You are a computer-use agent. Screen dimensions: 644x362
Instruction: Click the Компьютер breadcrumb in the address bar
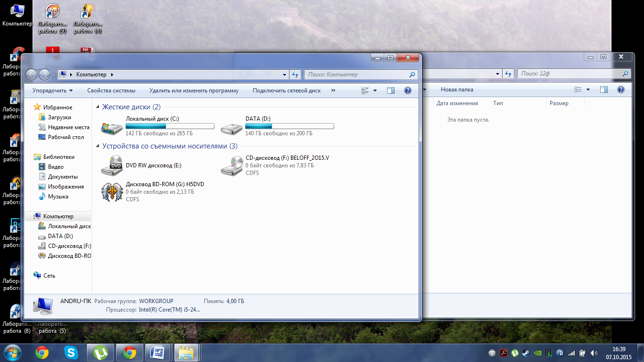91,74
